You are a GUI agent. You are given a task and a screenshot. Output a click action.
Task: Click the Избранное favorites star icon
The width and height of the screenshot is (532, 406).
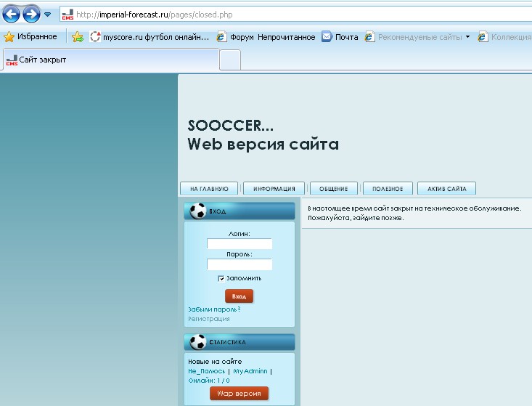click(x=9, y=37)
